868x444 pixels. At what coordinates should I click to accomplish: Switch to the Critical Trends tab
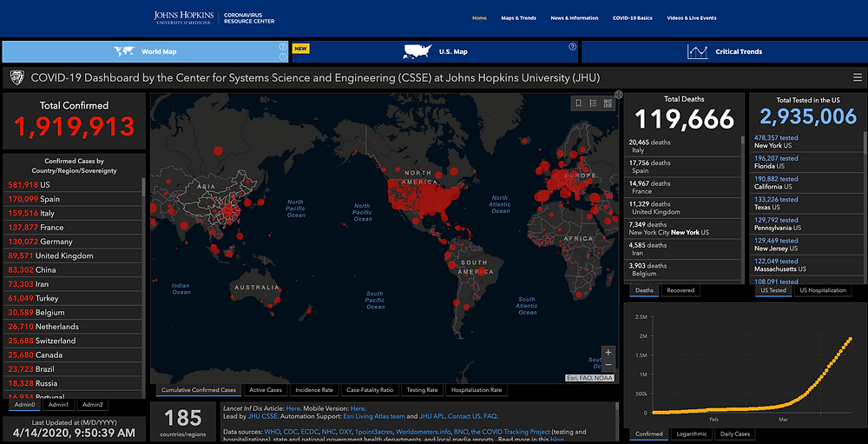[x=724, y=51]
